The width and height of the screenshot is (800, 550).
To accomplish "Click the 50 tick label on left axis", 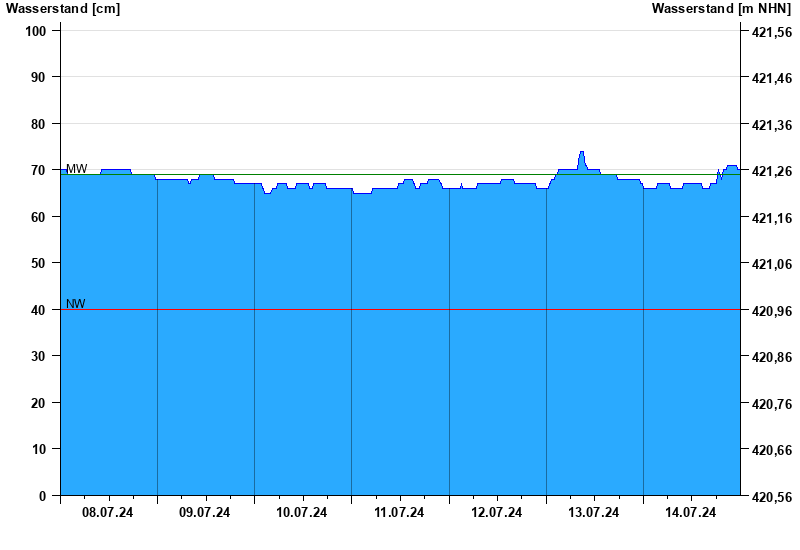I will pyautogui.click(x=39, y=263).
